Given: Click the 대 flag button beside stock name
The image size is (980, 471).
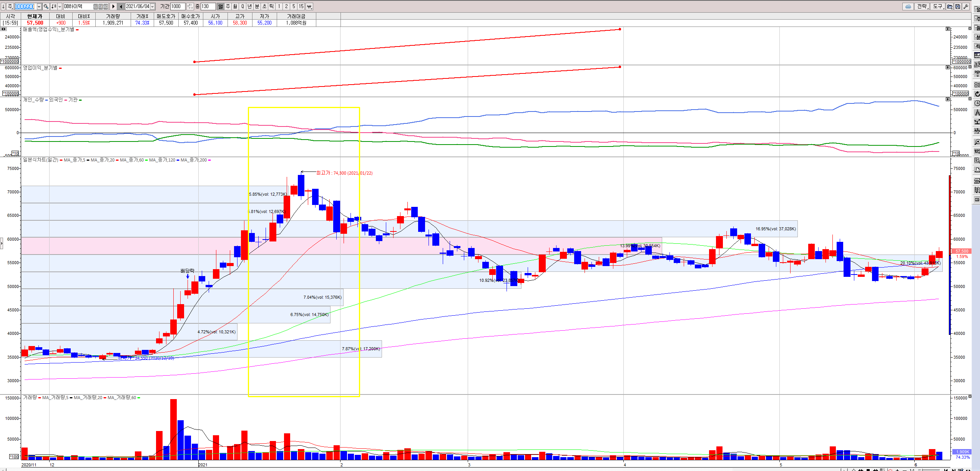Looking at the screenshot, I should (x=101, y=7).
